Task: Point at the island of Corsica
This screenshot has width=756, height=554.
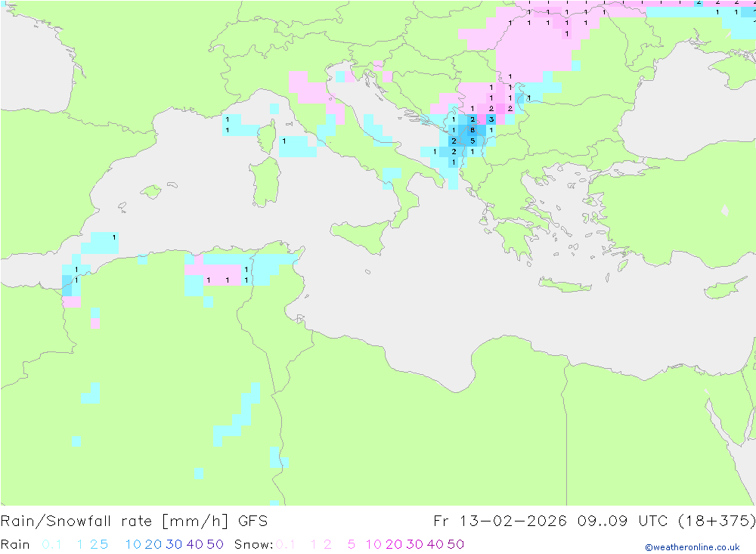Action: point(267,137)
